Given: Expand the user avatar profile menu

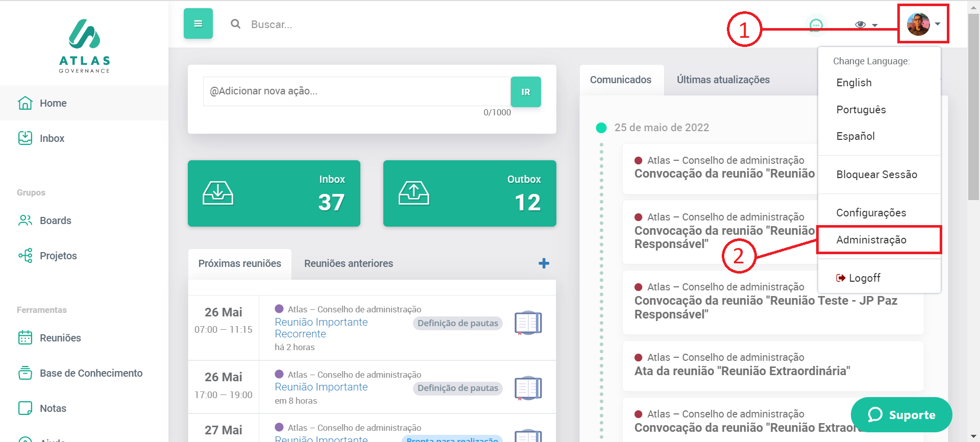Looking at the screenshot, I should (923, 24).
